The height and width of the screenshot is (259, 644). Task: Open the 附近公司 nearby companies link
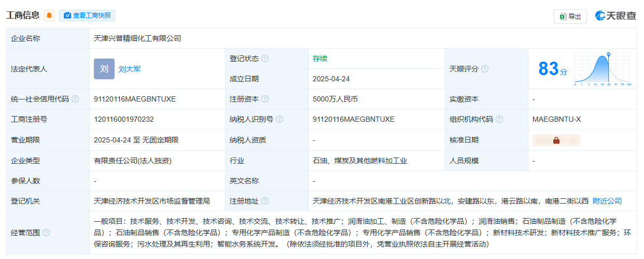(607, 201)
